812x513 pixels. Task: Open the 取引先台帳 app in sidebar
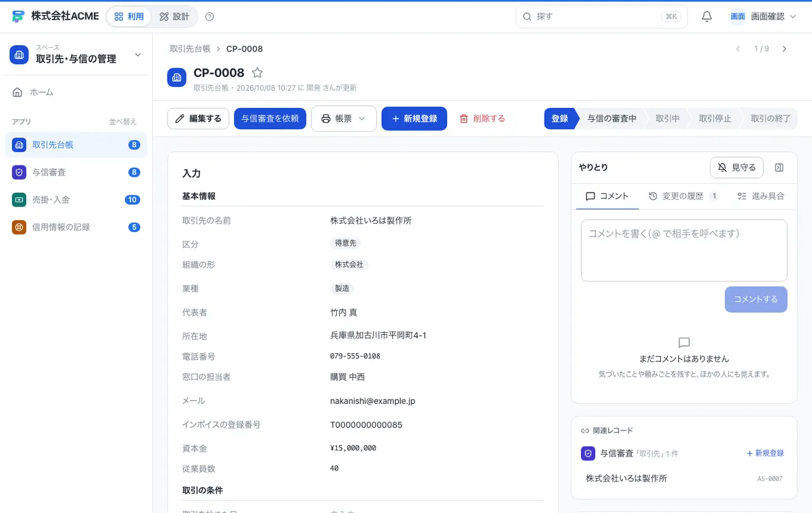[x=76, y=145]
